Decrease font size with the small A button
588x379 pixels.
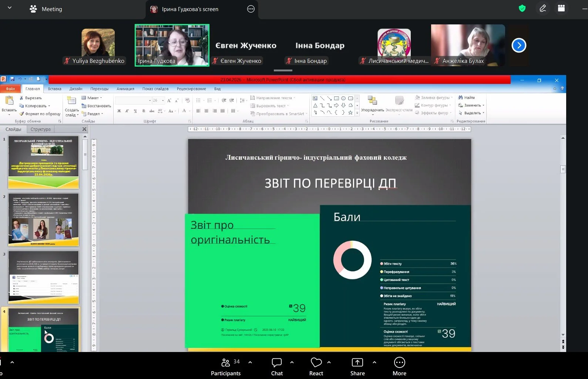(177, 100)
